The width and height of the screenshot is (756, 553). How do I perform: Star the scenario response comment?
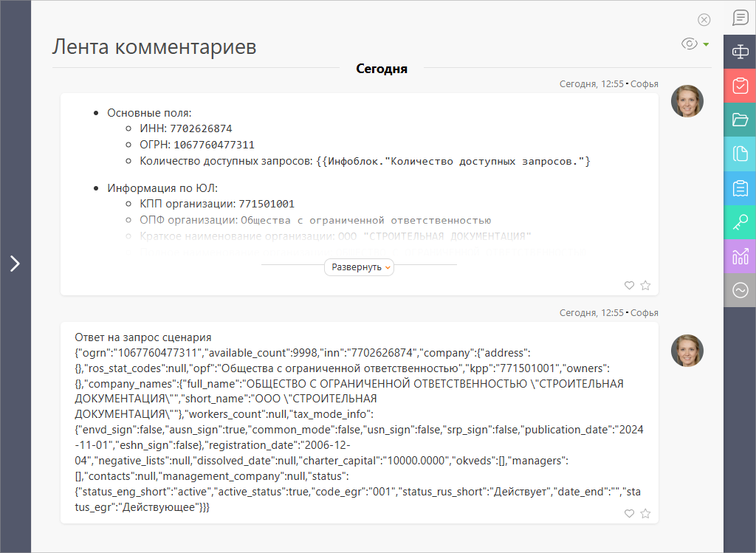pyautogui.click(x=645, y=513)
